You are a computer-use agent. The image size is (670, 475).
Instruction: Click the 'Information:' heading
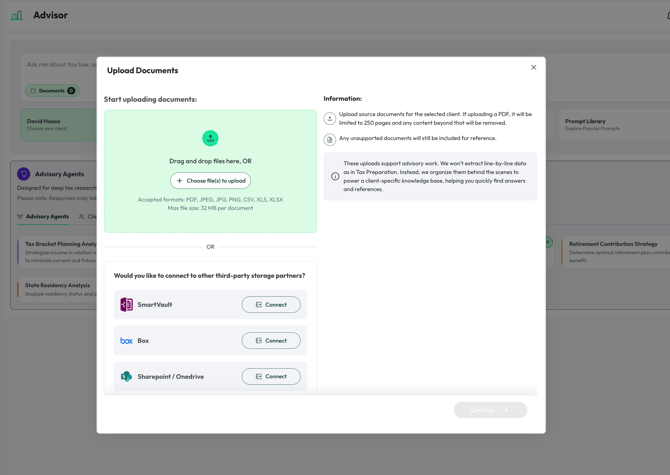click(343, 99)
